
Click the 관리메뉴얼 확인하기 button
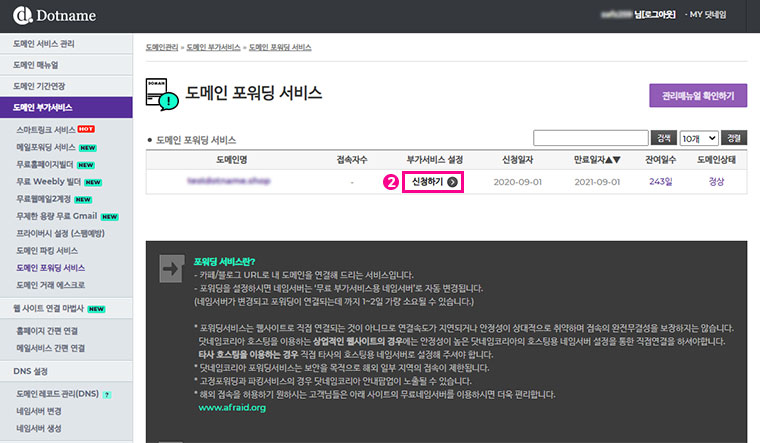tap(698, 96)
